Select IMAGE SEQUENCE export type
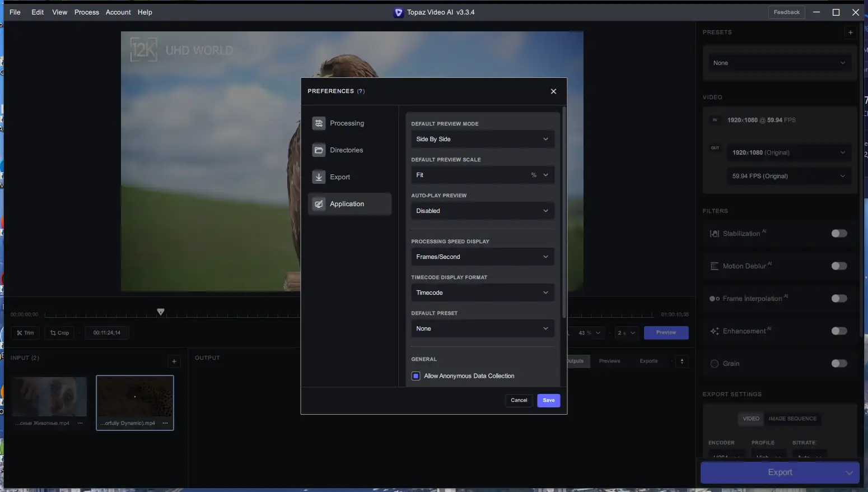The height and width of the screenshot is (492, 868). [x=792, y=419]
